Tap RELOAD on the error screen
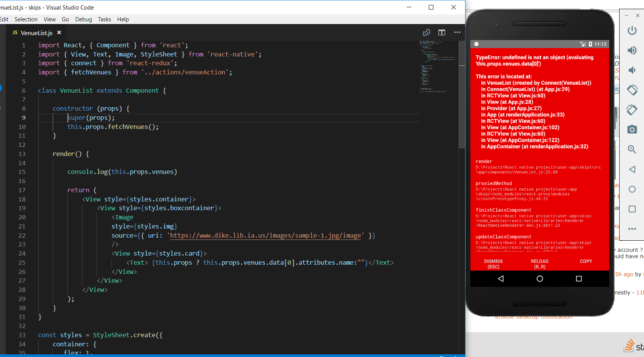 click(539, 264)
